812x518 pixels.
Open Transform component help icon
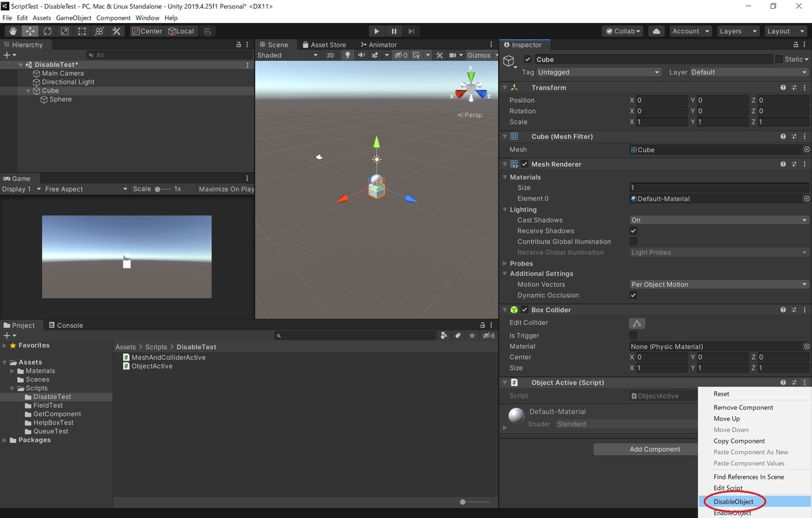783,88
